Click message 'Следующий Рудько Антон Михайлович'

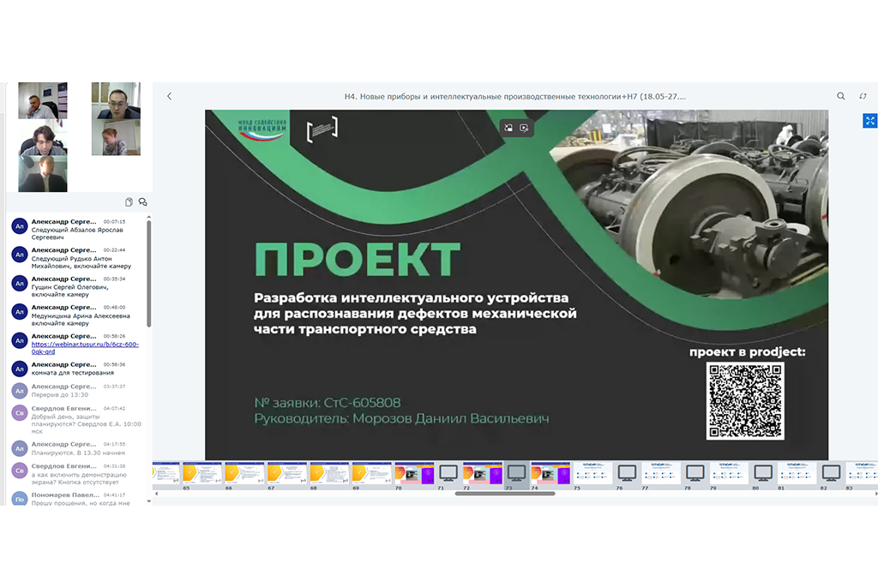click(81, 262)
